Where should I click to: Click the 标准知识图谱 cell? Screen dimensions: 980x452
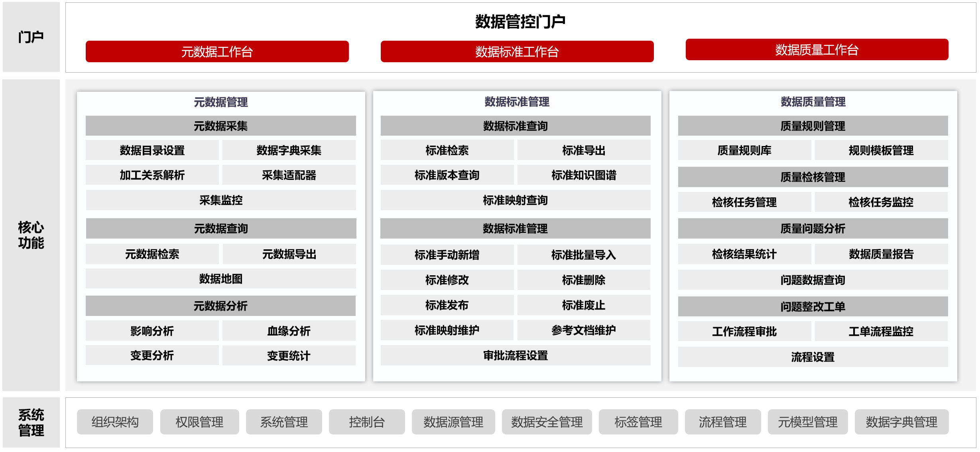[x=584, y=175]
